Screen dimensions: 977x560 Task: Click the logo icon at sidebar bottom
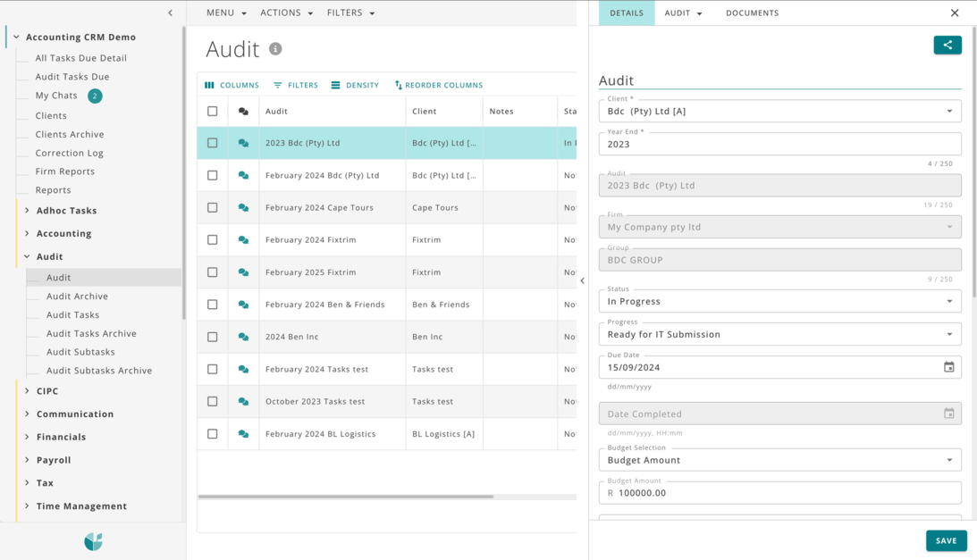[93, 541]
